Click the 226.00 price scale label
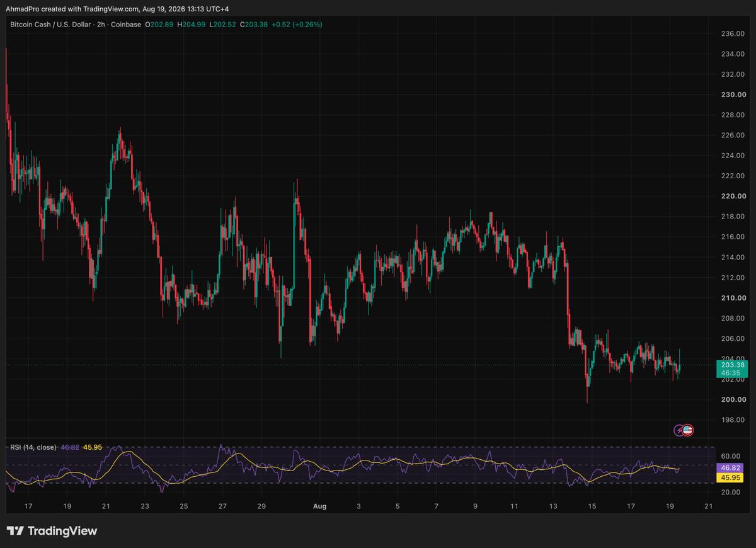Viewport: 756px width, 548px height. (x=733, y=135)
